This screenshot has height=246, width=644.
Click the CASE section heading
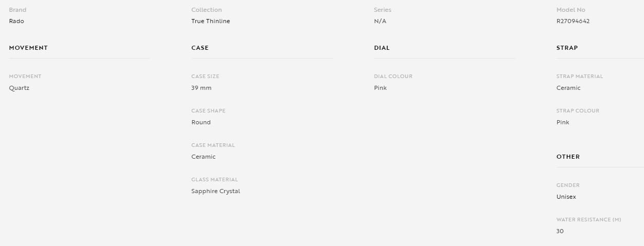click(200, 48)
